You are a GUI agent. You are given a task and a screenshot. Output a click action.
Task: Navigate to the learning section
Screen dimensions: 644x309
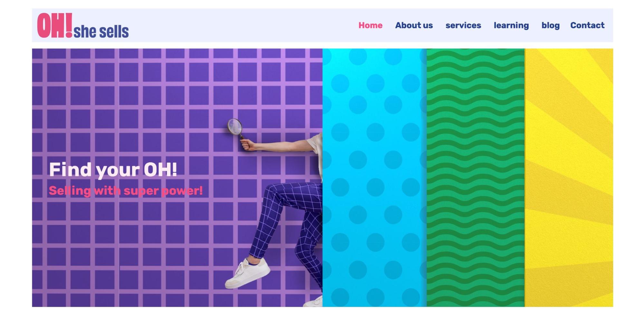(x=511, y=26)
